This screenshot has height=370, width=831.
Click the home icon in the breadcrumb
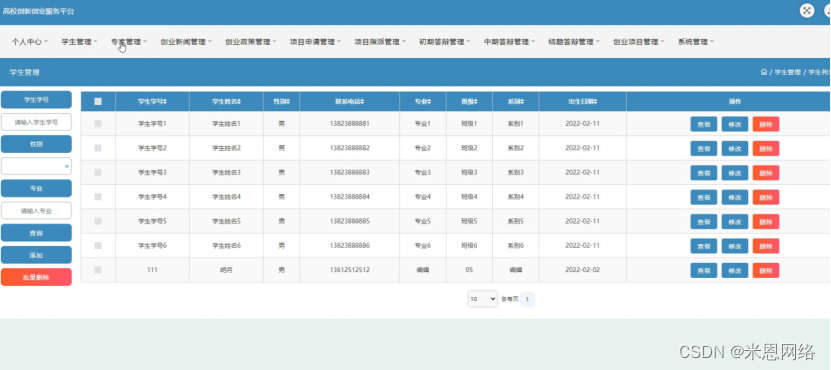tap(764, 72)
